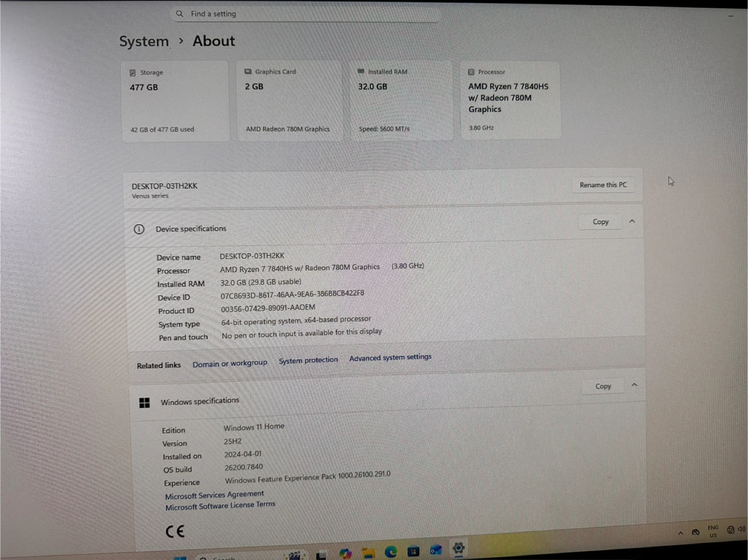Open File Explorer from the taskbar

tap(368, 553)
